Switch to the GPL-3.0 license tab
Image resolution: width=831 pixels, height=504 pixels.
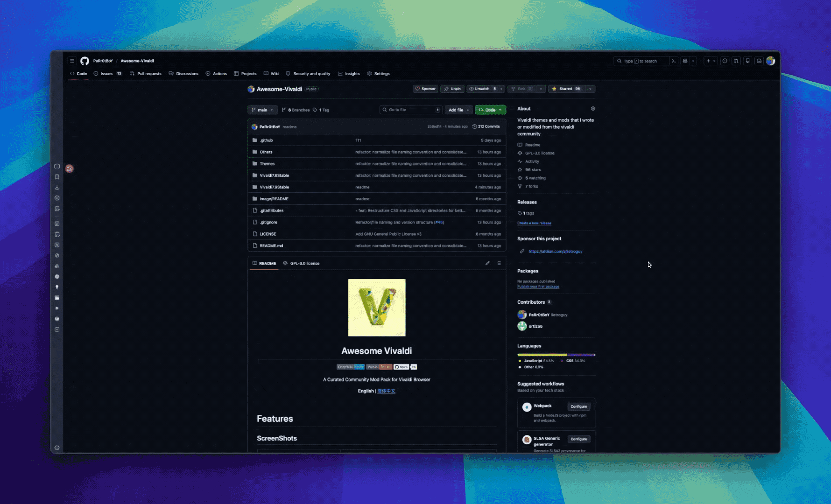tap(301, 263)
